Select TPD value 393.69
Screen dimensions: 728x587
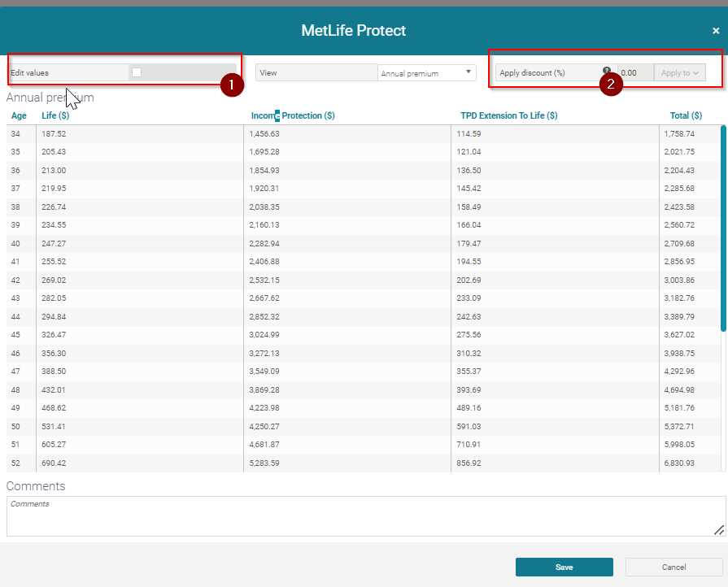tap(469, 389)
